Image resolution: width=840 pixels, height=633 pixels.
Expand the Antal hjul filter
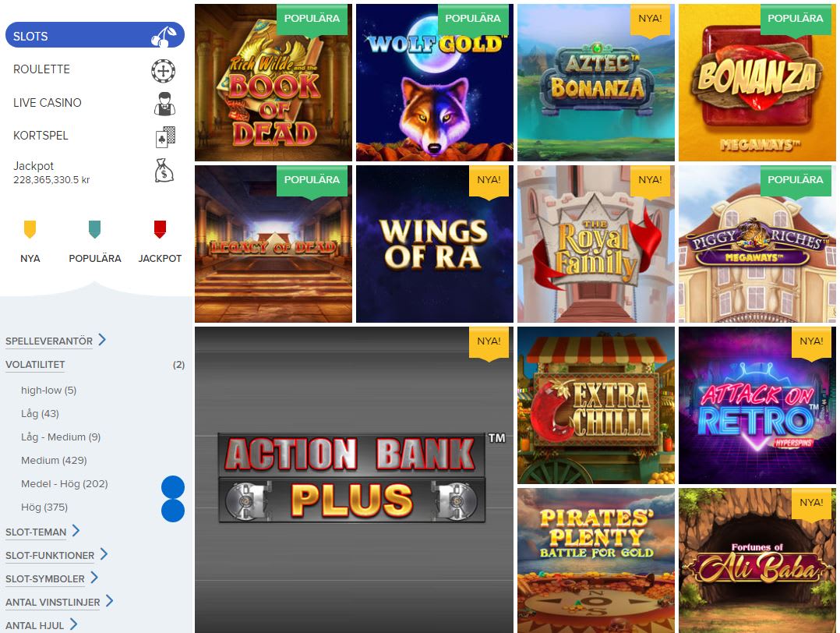pyautogui.click(x=41, y=625)
